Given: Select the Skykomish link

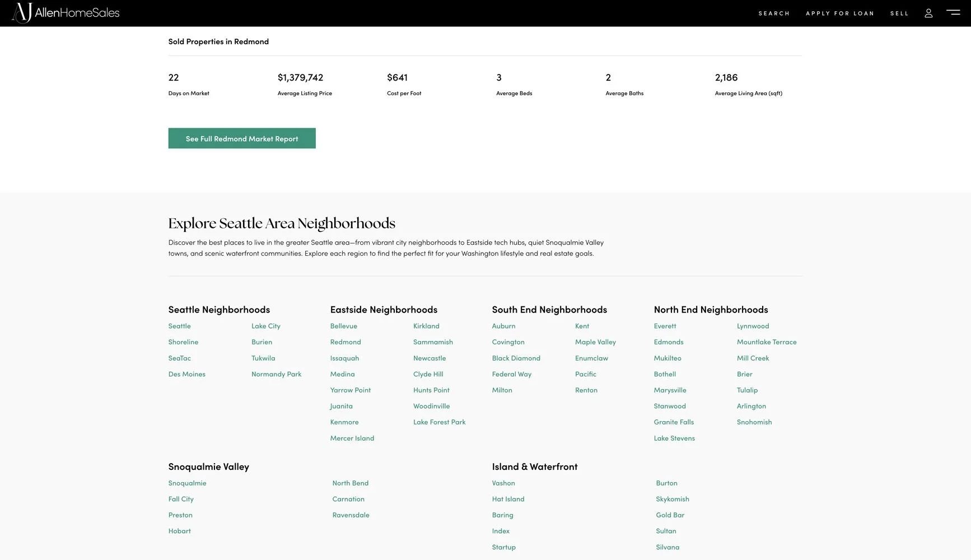Looking at the screenshot, I should click(x=673, y=499).
